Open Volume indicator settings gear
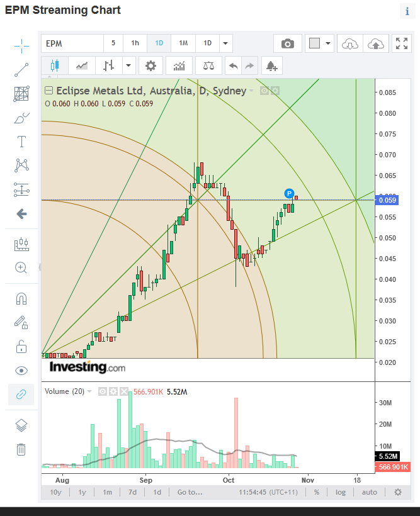 (113, 391)
